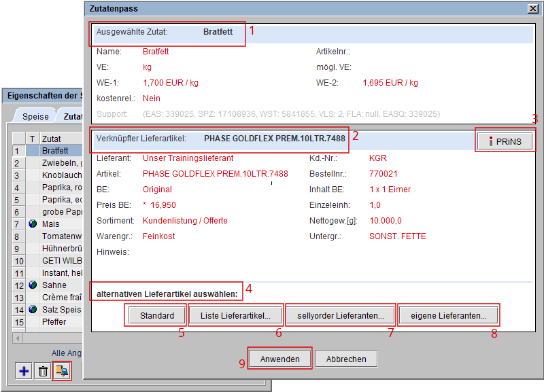Open PRINS product information
Image resolution: width=544 pixels, height=392 pixels.
504,141
